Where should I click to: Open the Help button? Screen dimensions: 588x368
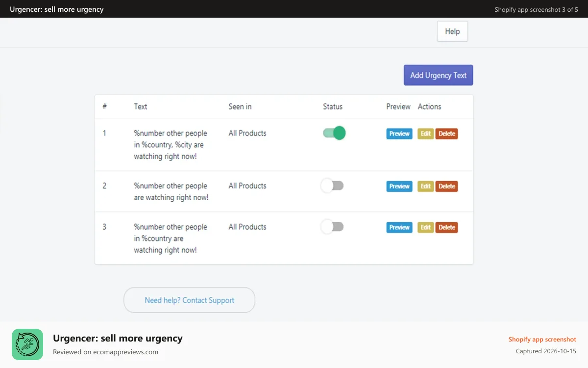(x=452, y=31)
